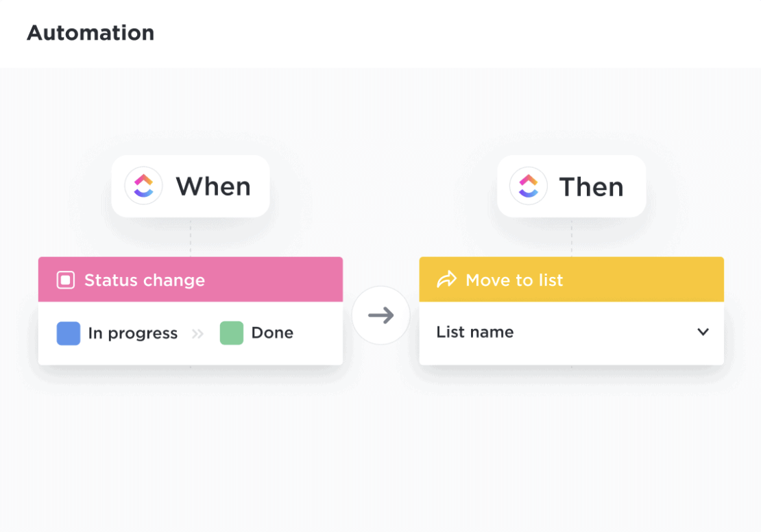The height and width of the screenshot is (532, 761).
Task: Click the Move to list header label
Action: (514, 280)
